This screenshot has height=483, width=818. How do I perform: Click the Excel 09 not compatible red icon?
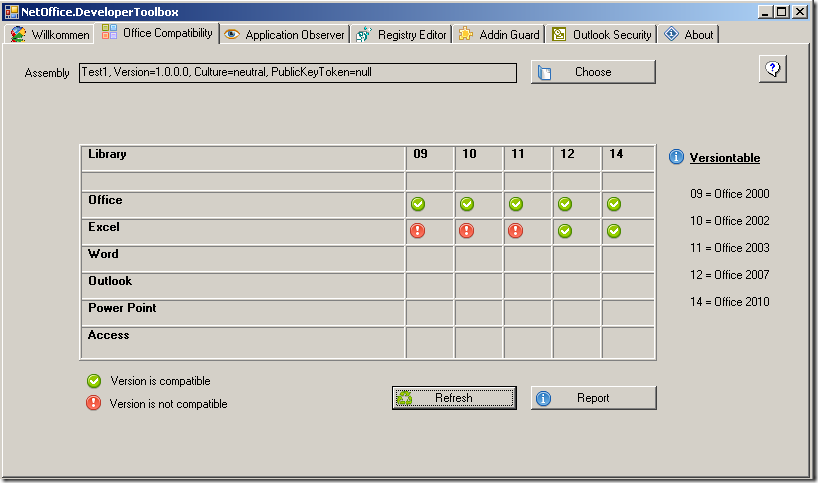418,231
